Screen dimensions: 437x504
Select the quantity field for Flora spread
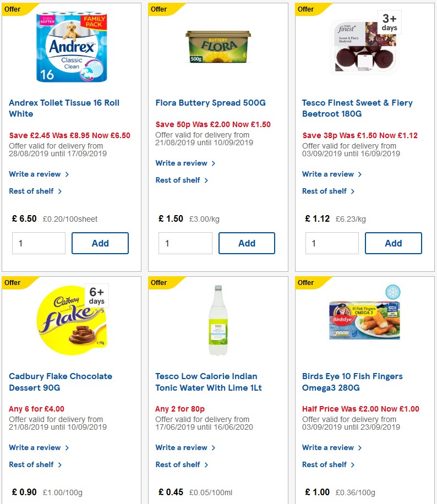point(185,243)
